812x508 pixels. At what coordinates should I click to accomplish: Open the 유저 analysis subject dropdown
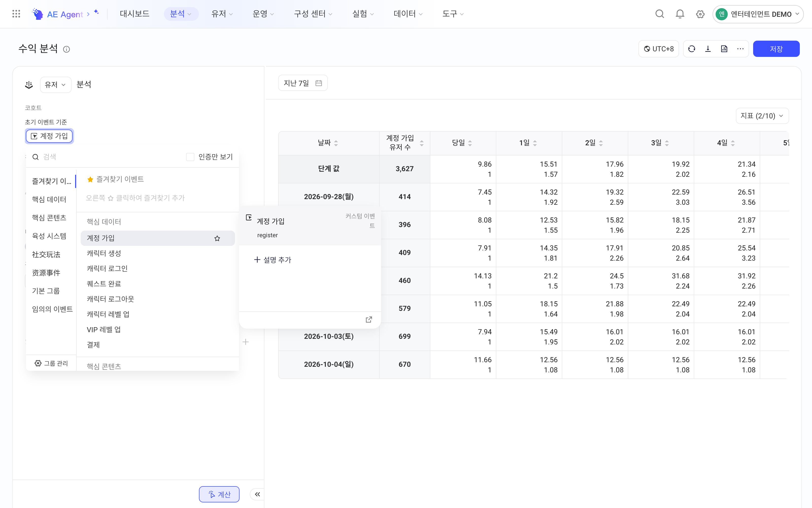[x=55, y=85]
